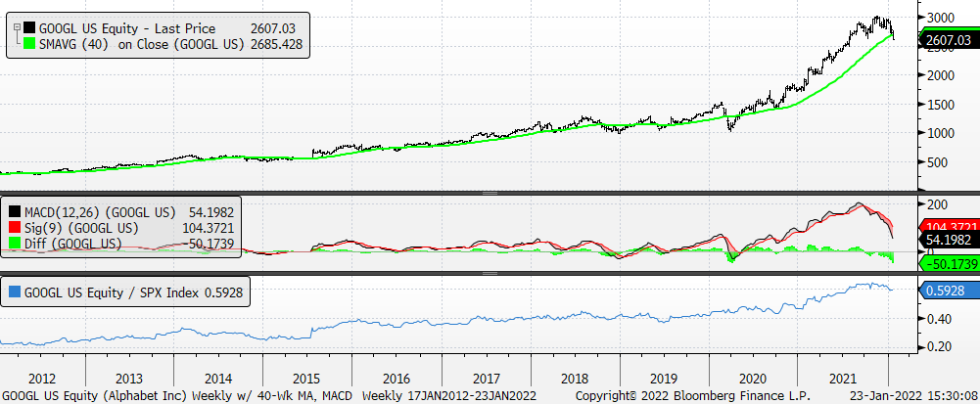Click the 2015 year label

point(306,379)
